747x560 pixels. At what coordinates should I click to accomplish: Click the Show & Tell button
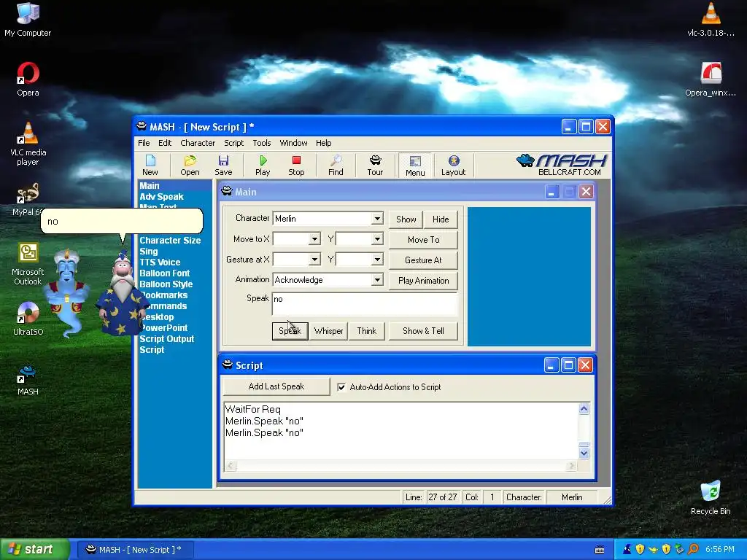coord(423,331)
